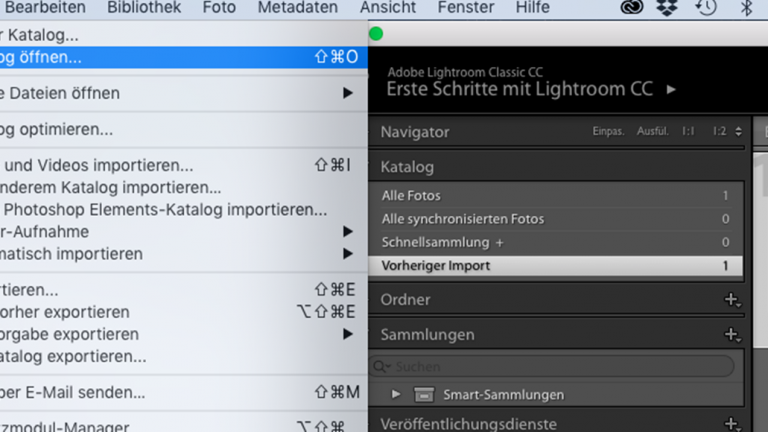The image size is (768, 432).
Task: Click the 'Erste Schritte mit Lightroom CC' title
Action: [519, 90]
